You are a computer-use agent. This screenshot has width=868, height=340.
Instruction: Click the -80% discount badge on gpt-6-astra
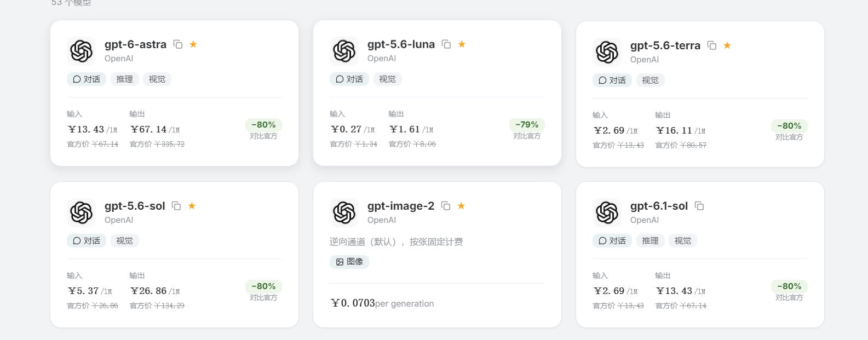click(x=263, y=125)
